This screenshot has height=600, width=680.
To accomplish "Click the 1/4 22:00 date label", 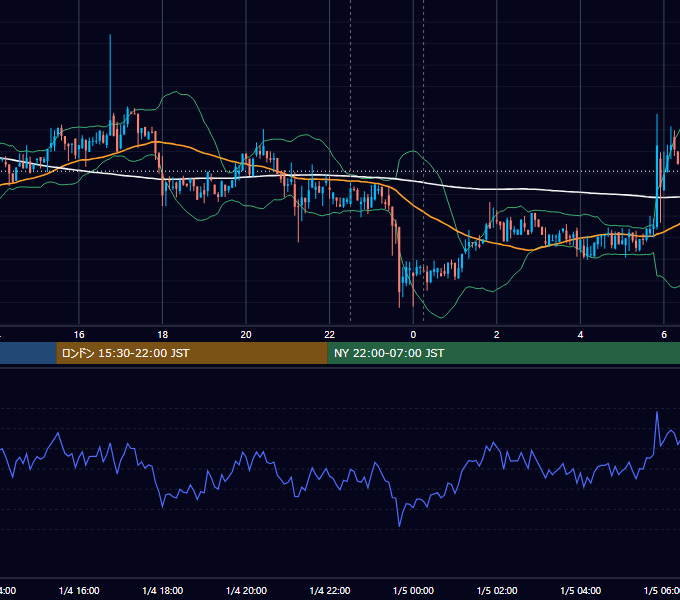I will [330, 590].
